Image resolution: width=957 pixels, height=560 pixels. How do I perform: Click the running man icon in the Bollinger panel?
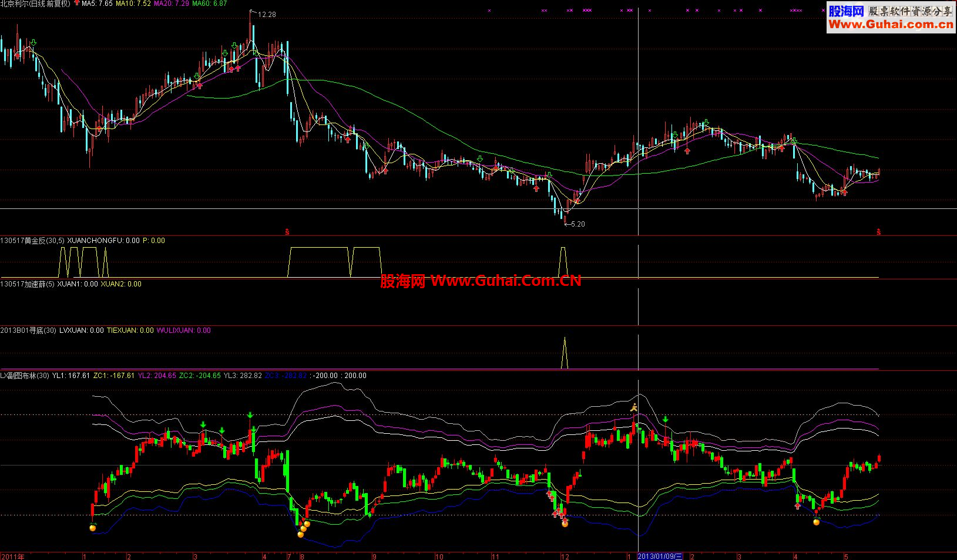[x=634, y=407]
